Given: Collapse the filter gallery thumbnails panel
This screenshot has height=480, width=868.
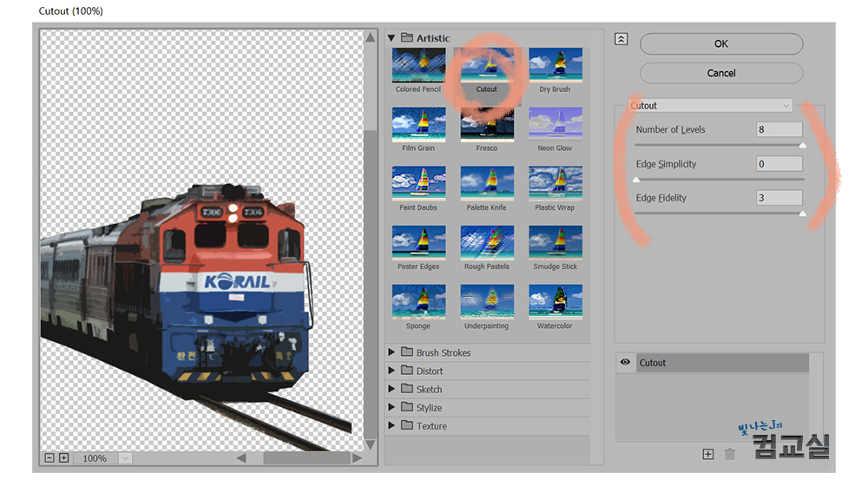Looking at the screenshot, I should pos(621,39).
